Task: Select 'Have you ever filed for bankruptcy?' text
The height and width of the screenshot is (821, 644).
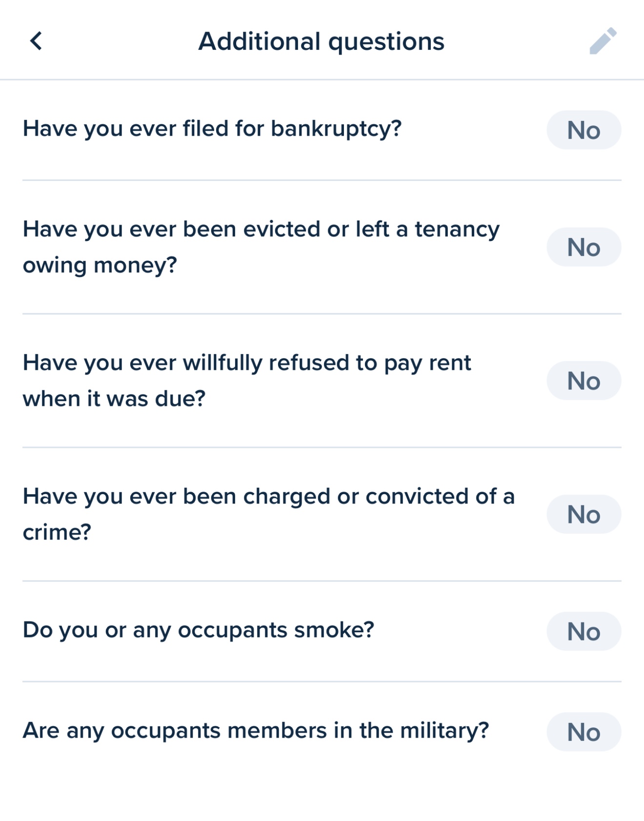Action: pos(212,129)
